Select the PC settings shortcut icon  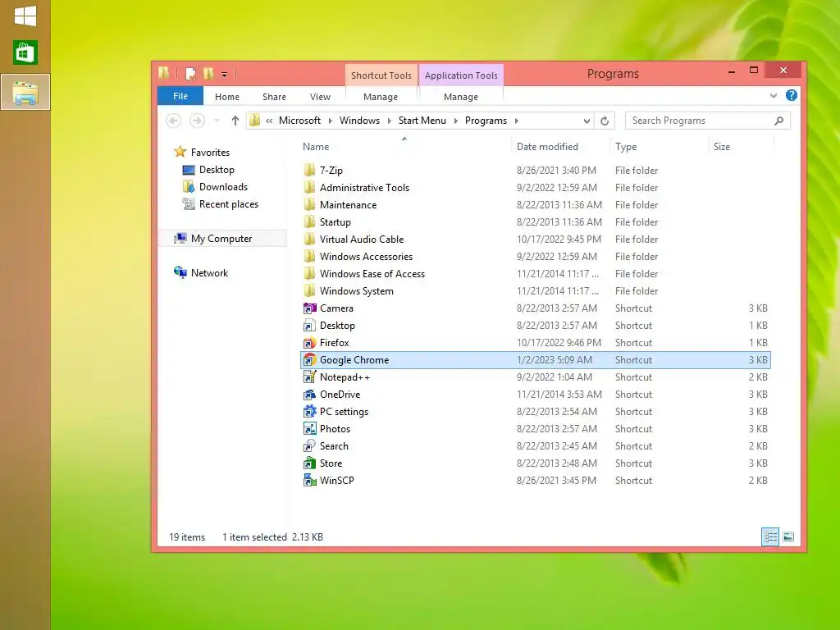(x=309, y=412)
